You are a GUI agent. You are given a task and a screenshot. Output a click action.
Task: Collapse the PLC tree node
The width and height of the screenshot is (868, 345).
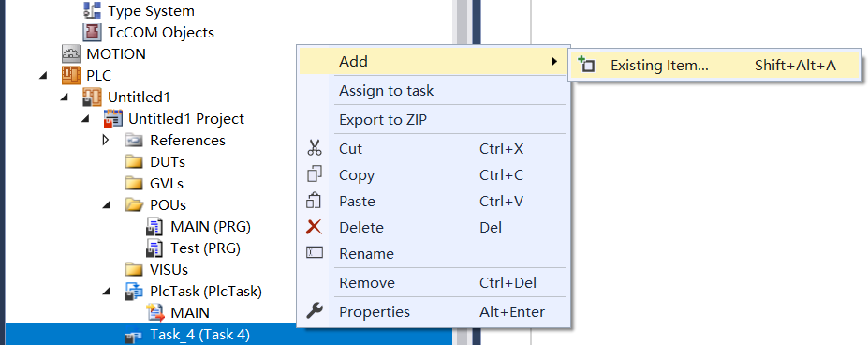(x=43, y=75)
